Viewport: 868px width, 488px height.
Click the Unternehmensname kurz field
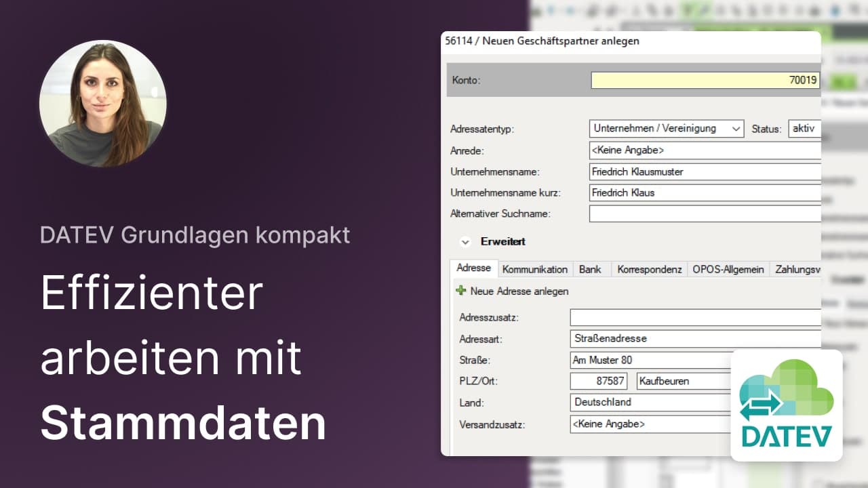tap(705, 192)
